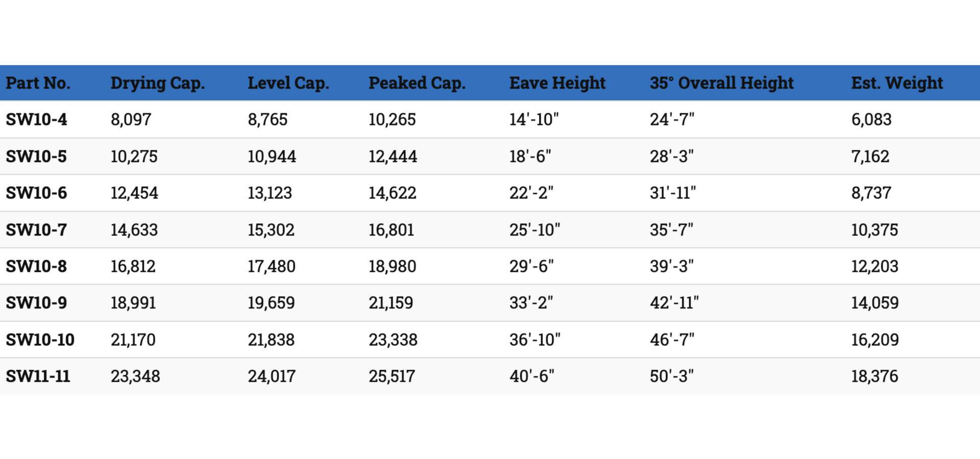Click the Part No. column header
980x459 pixels.
[x=38, y=83]
